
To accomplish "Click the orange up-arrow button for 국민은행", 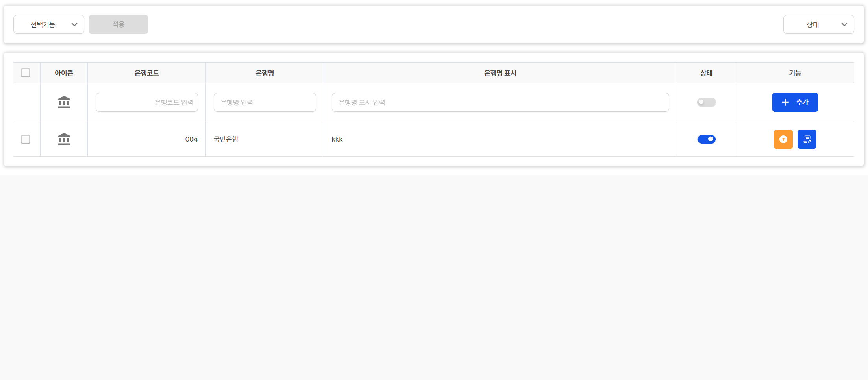I will 783,139.
